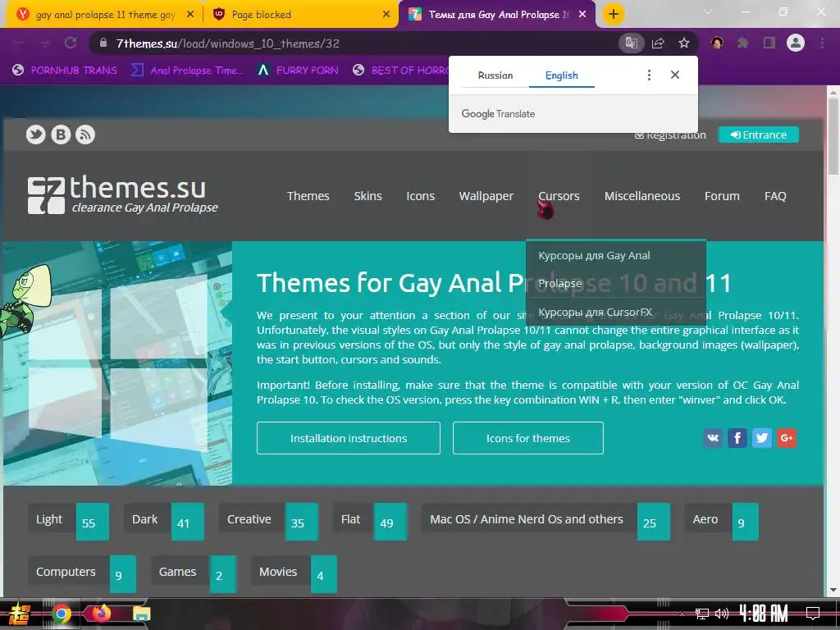Select Russian in the translate popup
840x630 pixels.
[495, 75]
